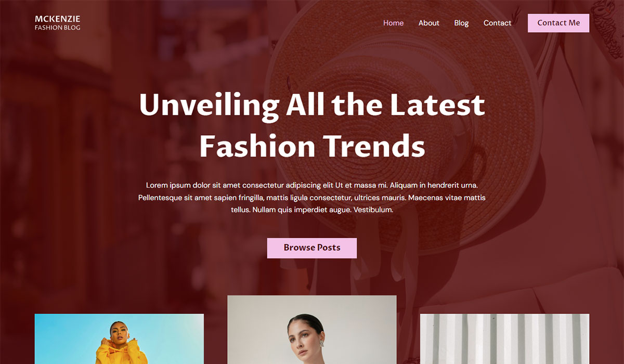This screenshot has width=624, height=364.
Task: Open the center portrait post thumbnail
Action: click(312, 330)
